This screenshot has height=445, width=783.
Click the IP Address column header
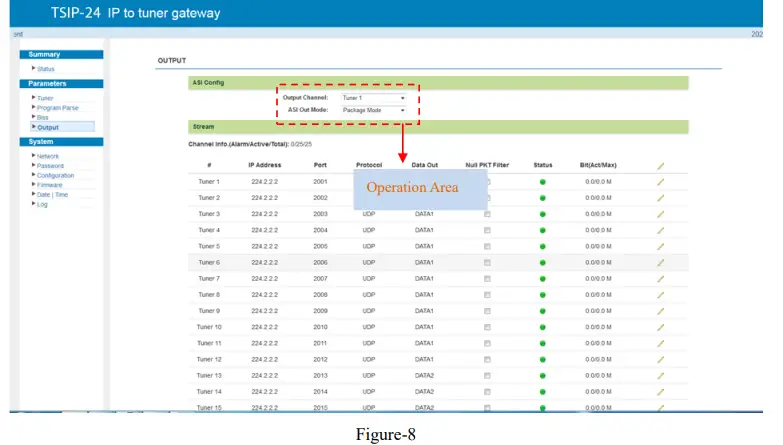265,165
